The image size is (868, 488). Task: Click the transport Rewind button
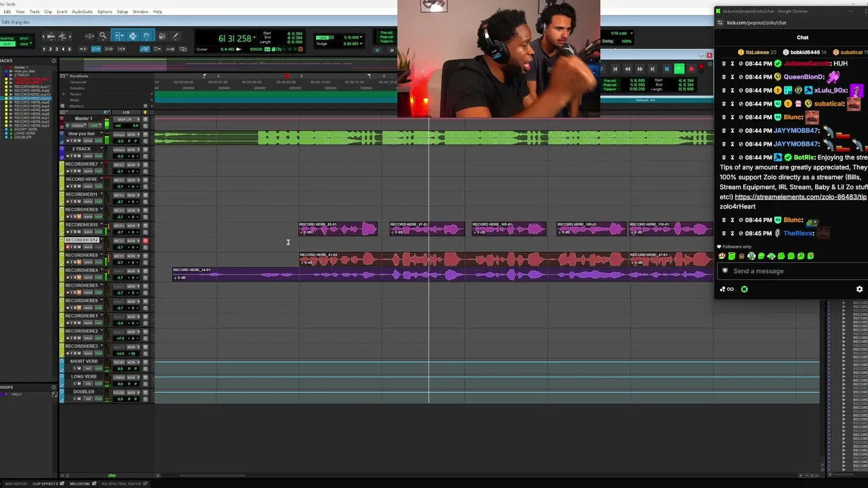click(627, 69)
